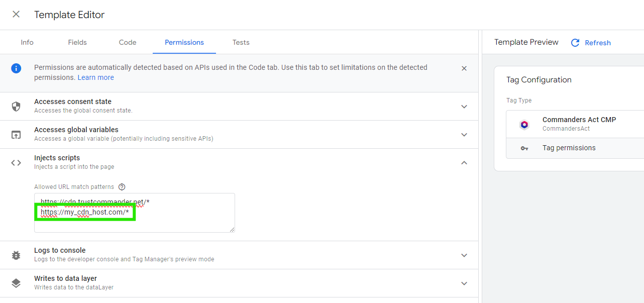
Task: Switch to the Code tab
Action: 128,42
